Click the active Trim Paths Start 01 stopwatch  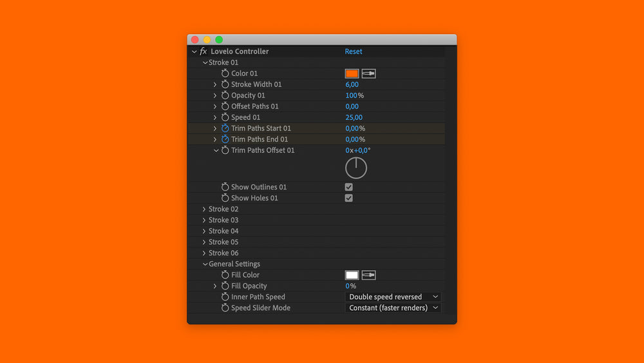click(x=225, y=128)
